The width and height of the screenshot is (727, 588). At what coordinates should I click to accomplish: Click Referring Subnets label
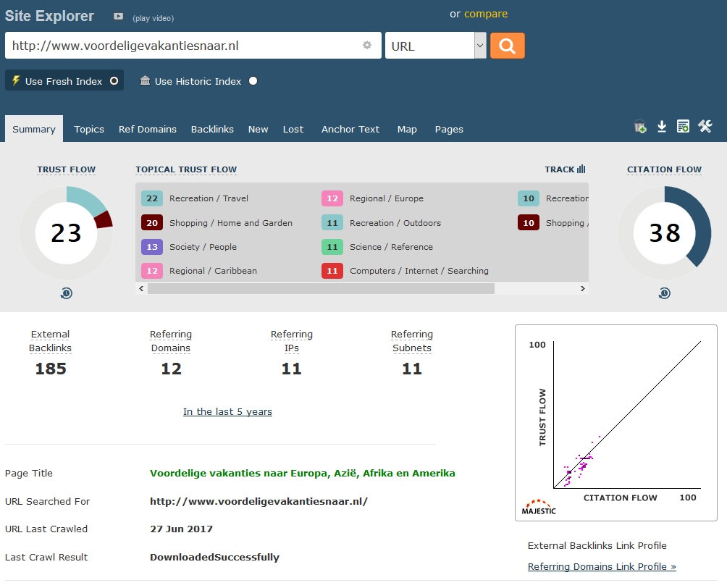pyautogui.click(x=412, y=341)
